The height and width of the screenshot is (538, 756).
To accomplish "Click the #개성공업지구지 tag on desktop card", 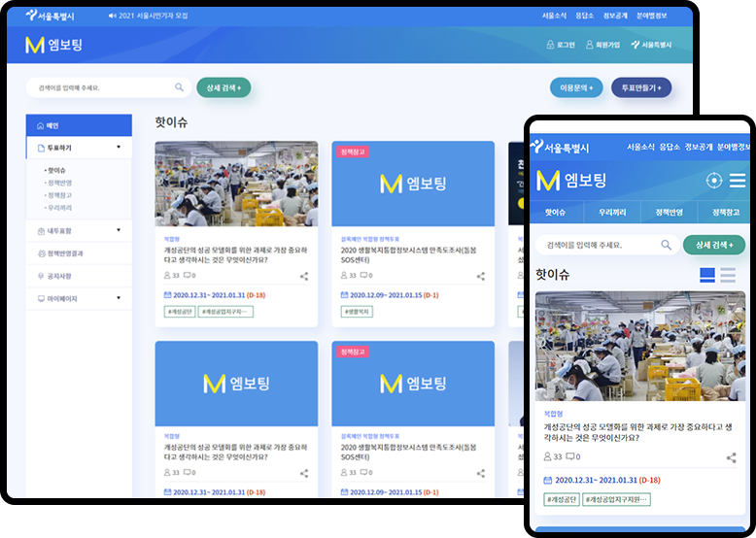I will click(225, 312).
